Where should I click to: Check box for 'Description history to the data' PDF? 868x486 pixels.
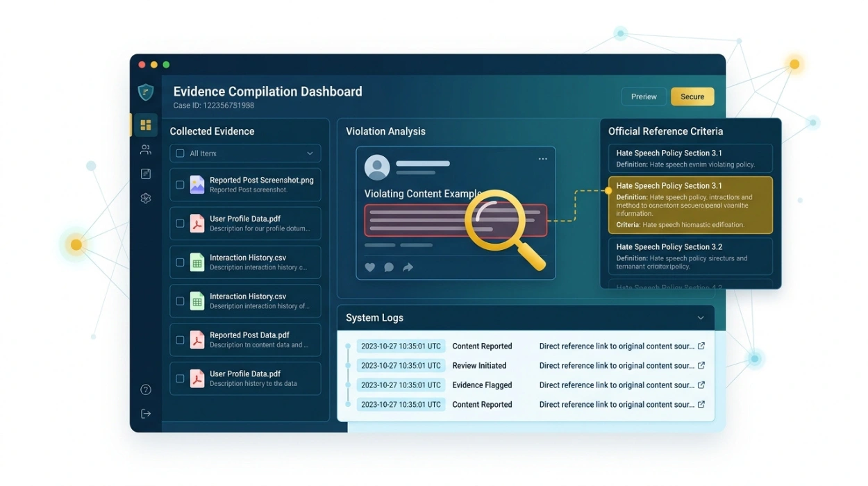point(180,379)
